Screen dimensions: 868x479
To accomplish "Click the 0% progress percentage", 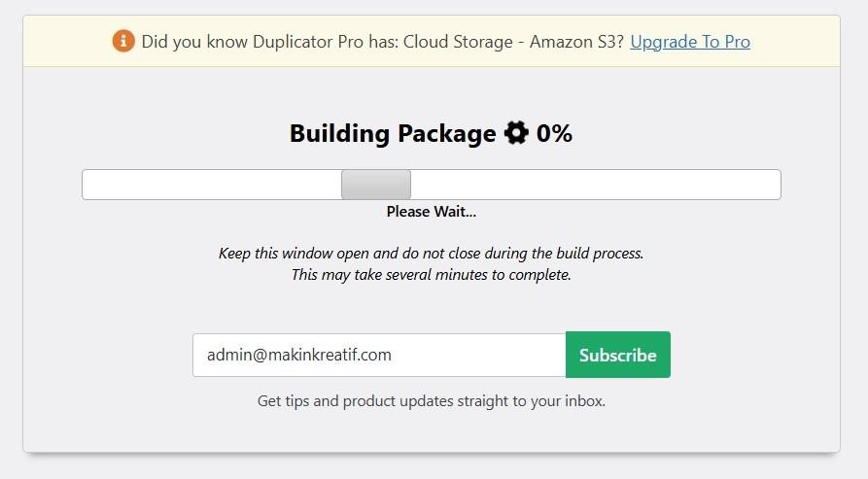I will click(x=554, y=133).
